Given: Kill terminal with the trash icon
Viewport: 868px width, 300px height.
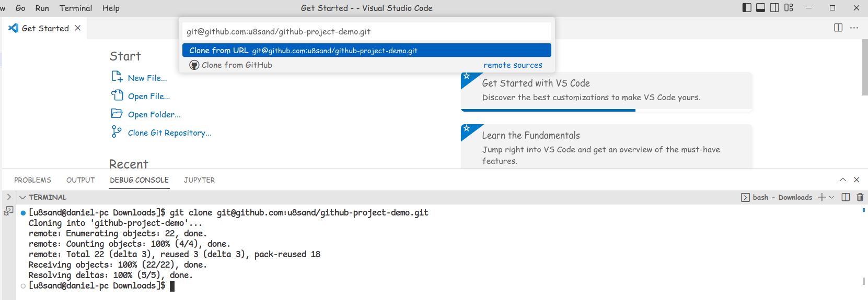Looking at the screenshot, I should pos(860,197).
